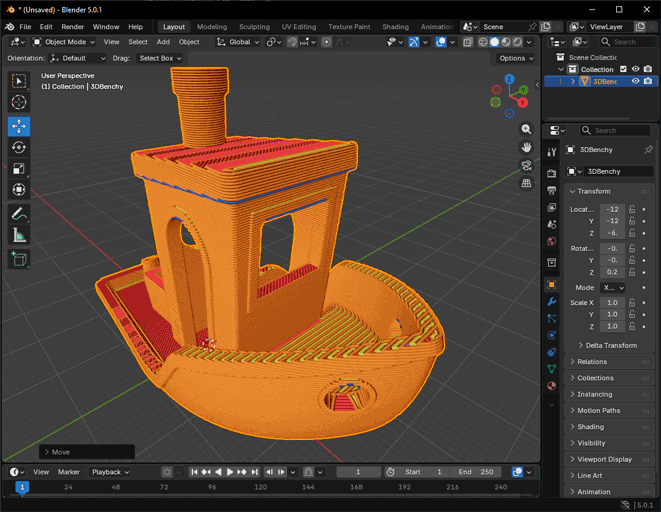Open the Render properties tab
Screen dimensions: 661x512
[551, 173]
